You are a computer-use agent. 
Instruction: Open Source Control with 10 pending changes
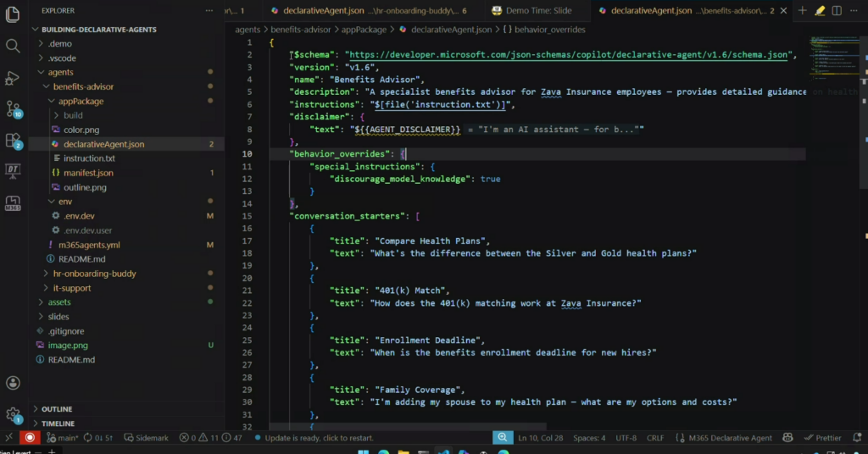point(13,108)
